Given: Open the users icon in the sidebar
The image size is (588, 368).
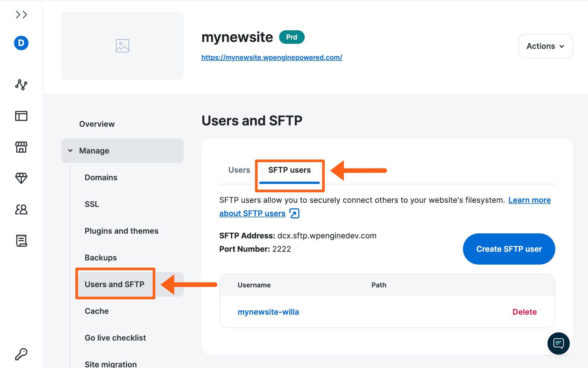Looking at the screenshot, I should [21, 209].
